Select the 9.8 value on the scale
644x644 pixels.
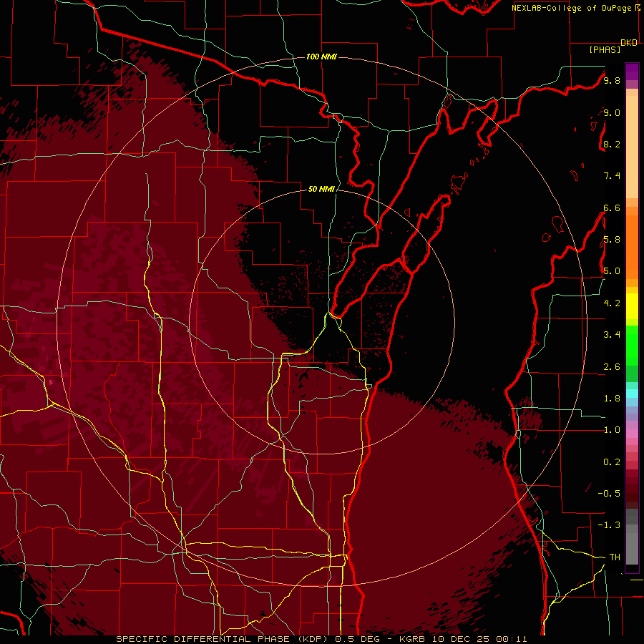coord(612,81)
